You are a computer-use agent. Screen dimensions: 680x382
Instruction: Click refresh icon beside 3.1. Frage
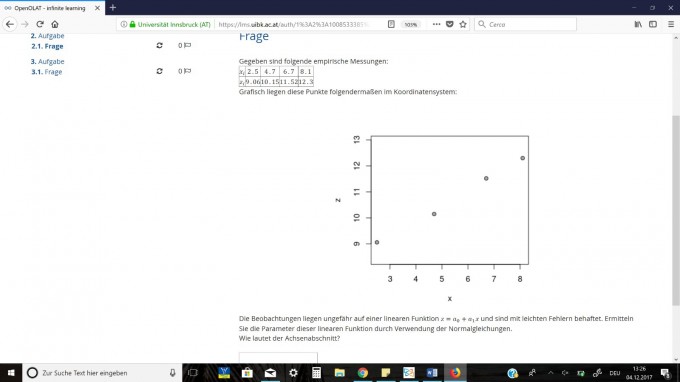[160, 71]
